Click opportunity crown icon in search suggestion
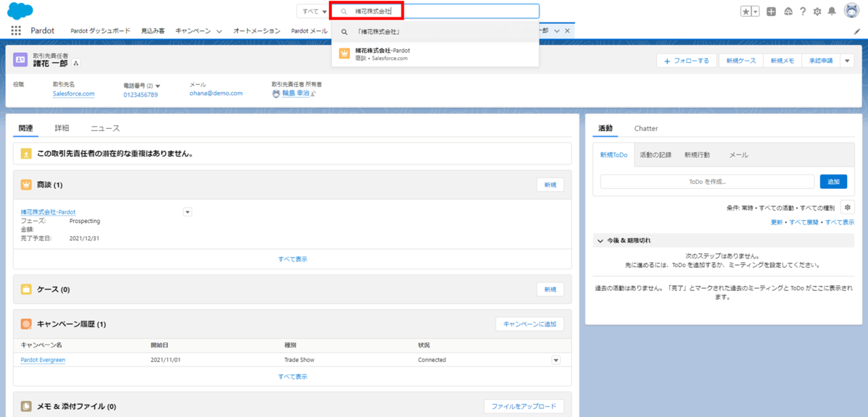868x417 pixels. 344,54
